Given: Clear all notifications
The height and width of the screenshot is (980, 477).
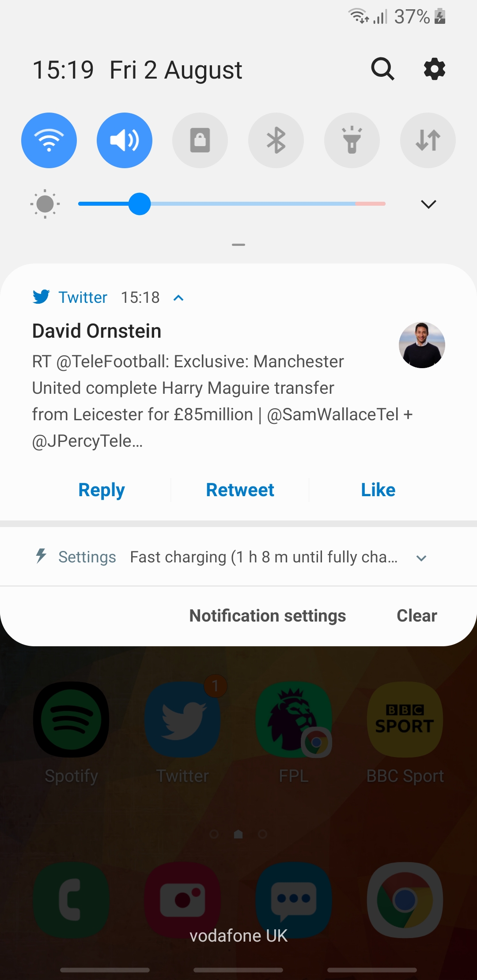Looking at the screenshot, I should (x=416, y=616).
